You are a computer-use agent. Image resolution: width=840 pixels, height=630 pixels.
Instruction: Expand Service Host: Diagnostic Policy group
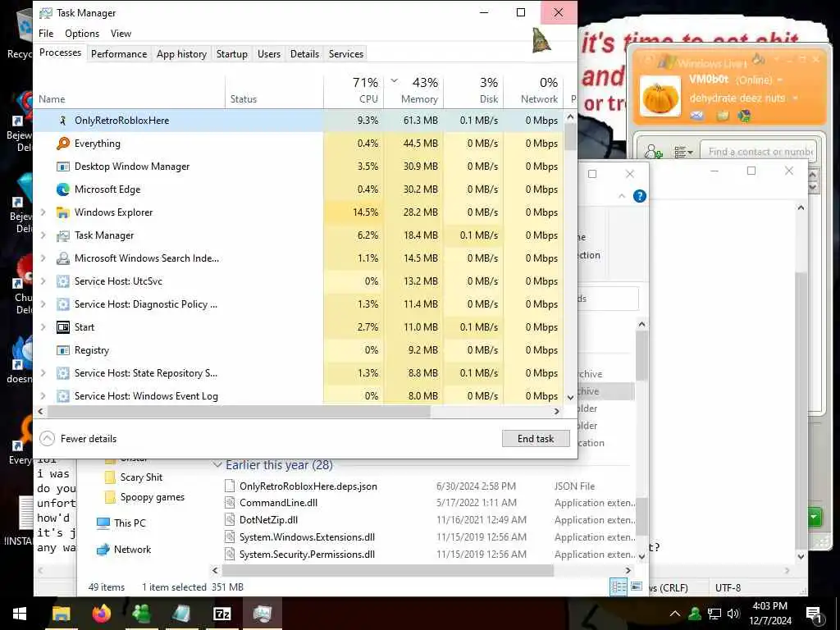[43, 304]
